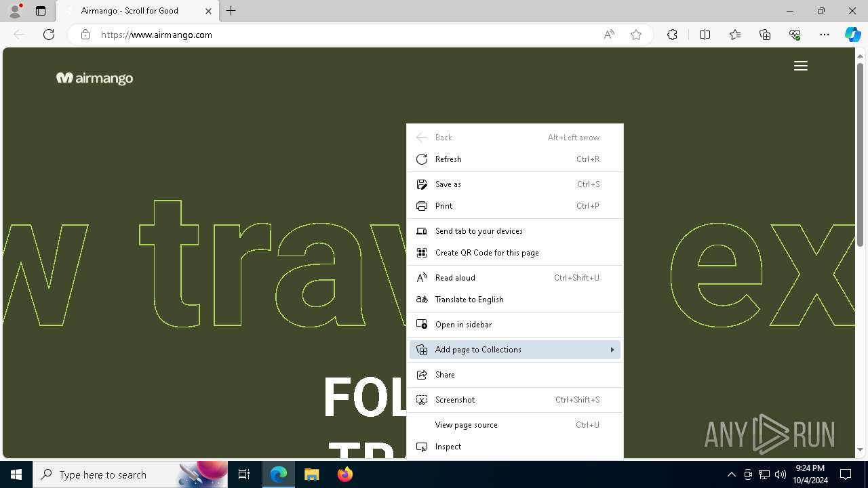Choose Translate to English
The height and width of the screenshot is (488, 868).
pyautogui.click(x=515, y=300)
